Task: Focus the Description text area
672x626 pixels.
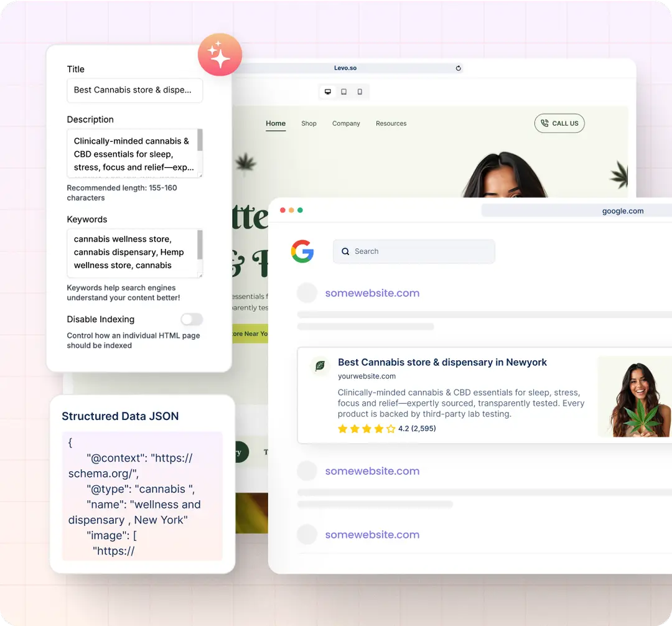Action: click(x=134, y=153)
